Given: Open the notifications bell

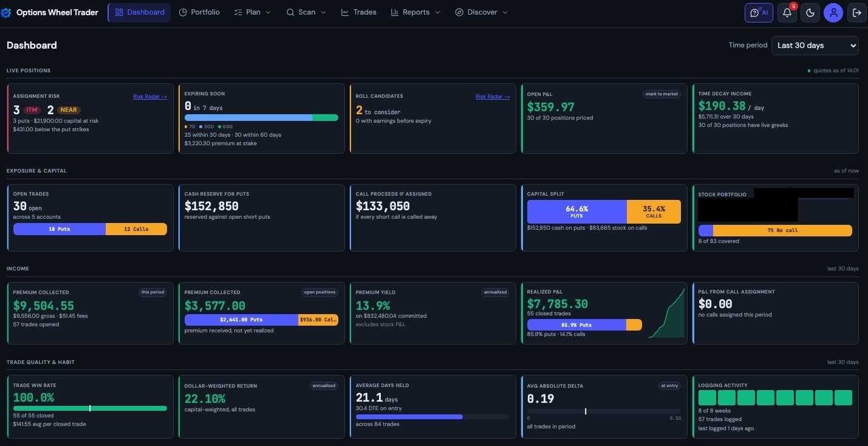Looking at the screenshot, I should (x=787, y=13).
